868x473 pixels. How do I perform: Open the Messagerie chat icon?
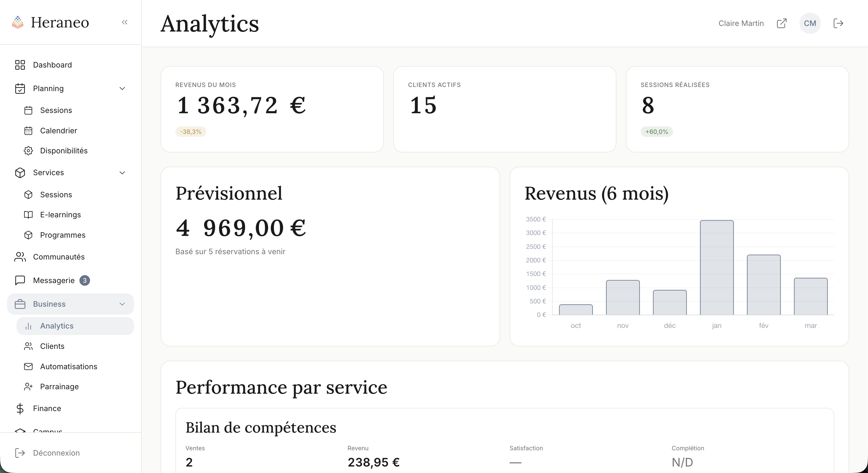pyautogui.click(x=20, y=280)
